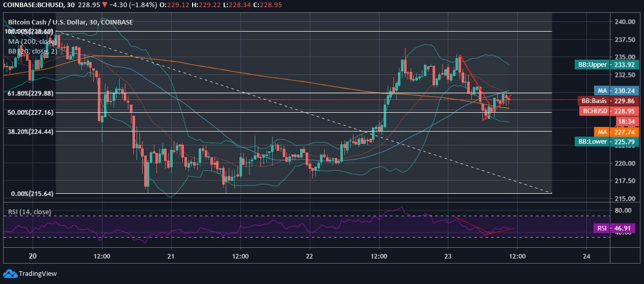
Task: Click date 23 on the time axis
Action: [x=447, y=256]
